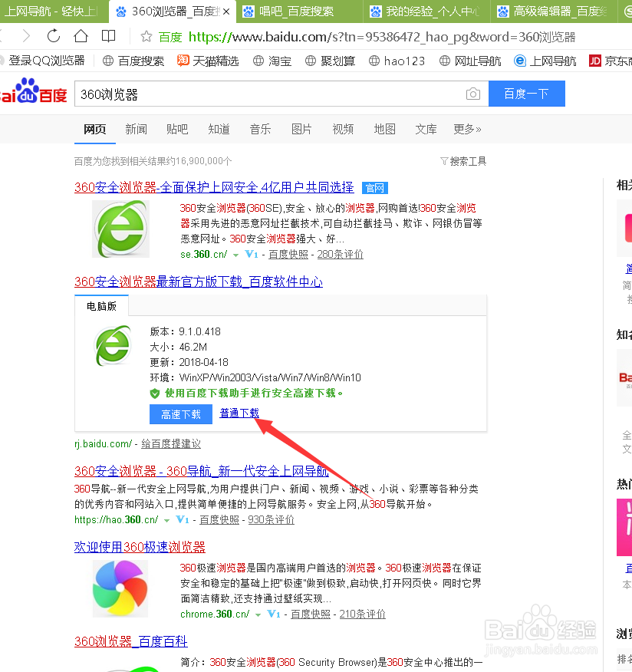632x672 pixels.
Task: Select the 地图 search category
Action: point(385,129)
